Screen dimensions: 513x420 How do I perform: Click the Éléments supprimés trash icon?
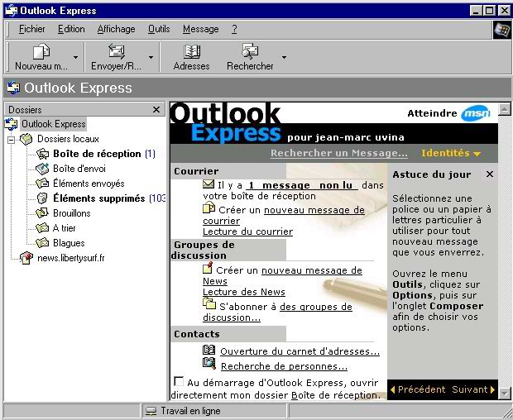(x=42, y=198)
